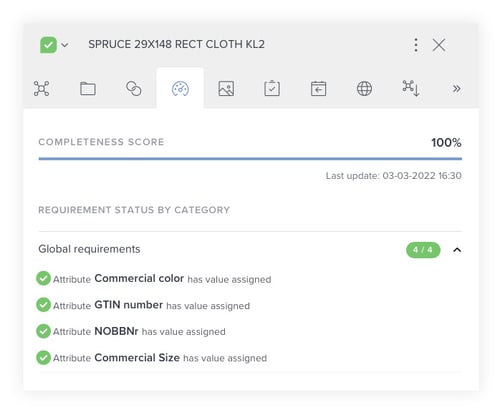Open the image assets tab icon
The height and width of the screenshot is (415, 500).
226,89
